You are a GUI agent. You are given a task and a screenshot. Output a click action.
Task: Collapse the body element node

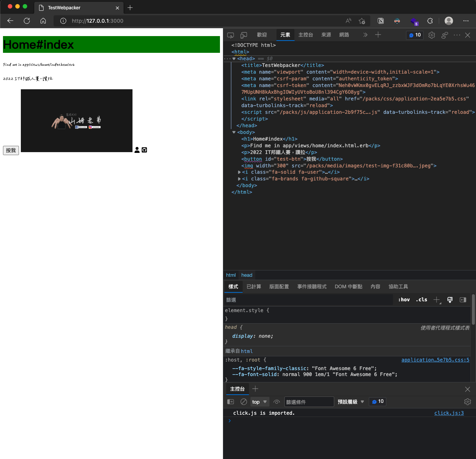point(234,132)
